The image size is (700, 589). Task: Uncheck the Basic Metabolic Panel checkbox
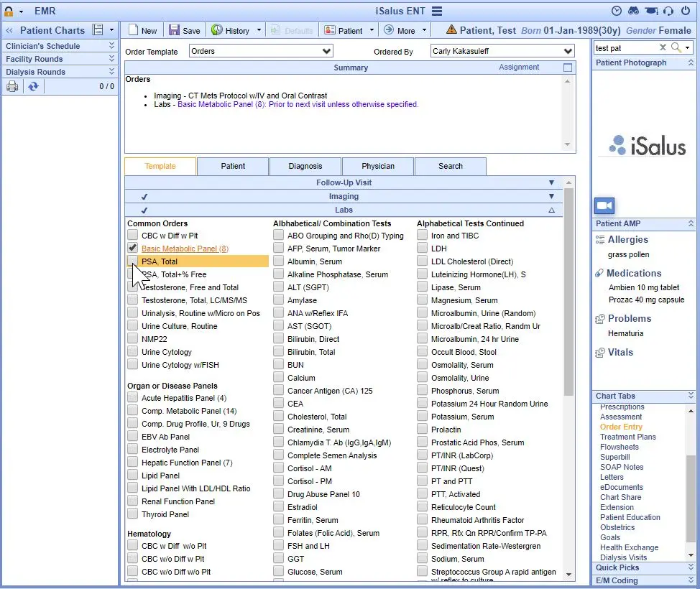[134, 248]
